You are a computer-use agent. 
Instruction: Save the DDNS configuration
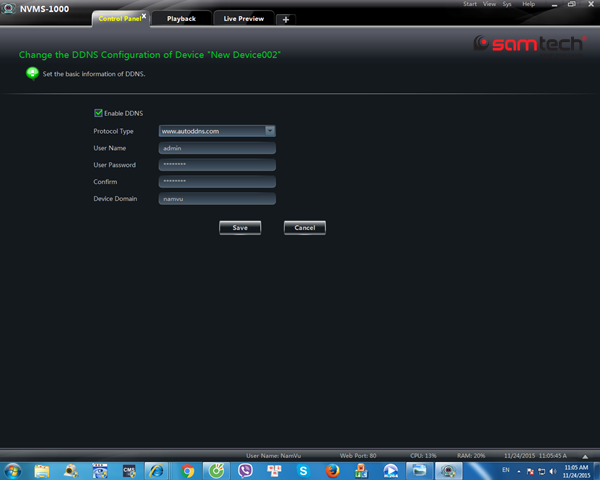(240, 228)
